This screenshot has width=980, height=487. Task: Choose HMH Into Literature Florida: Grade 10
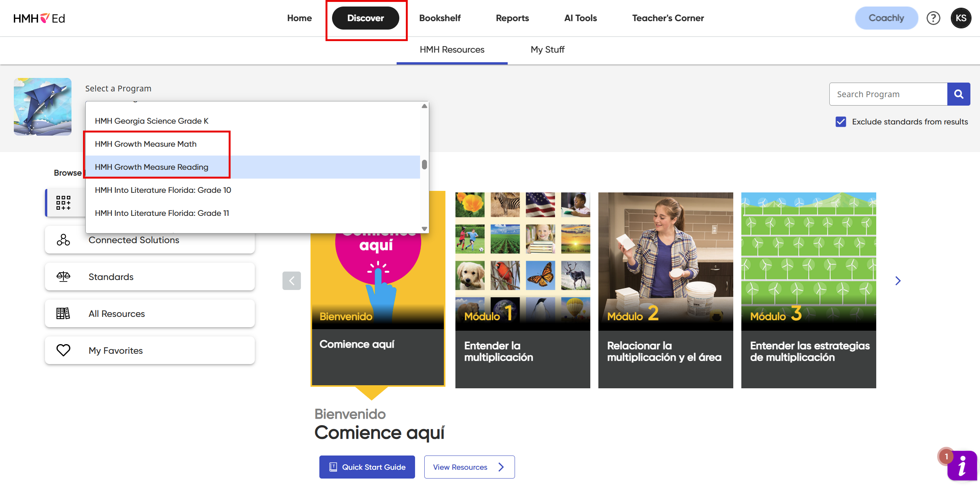pos(252,190)
